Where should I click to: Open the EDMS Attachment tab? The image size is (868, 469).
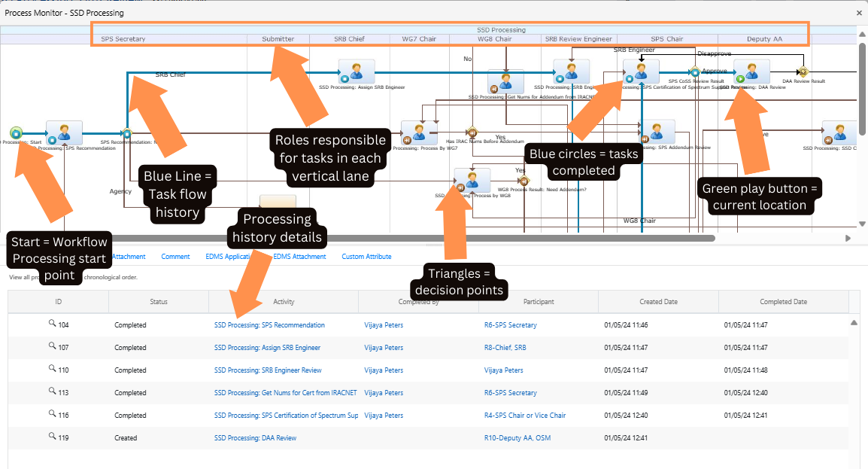click(x=300, y=256)
